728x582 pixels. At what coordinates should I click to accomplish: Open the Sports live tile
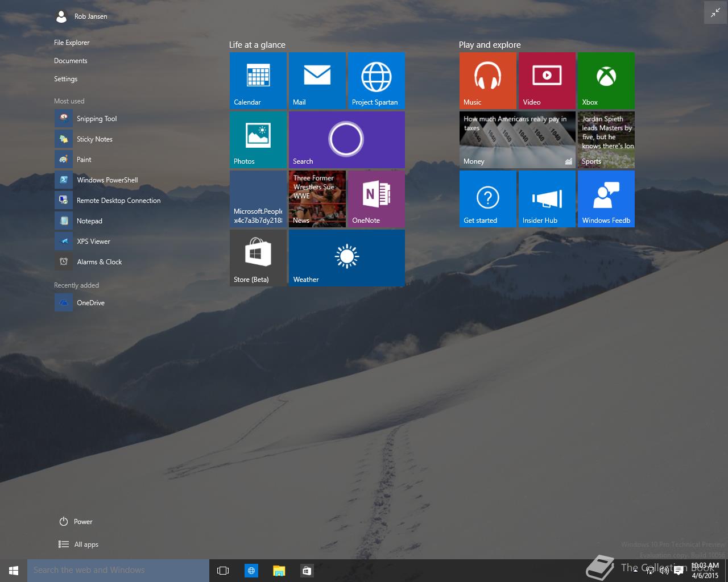pyautogui.click(x=606, y=140)
